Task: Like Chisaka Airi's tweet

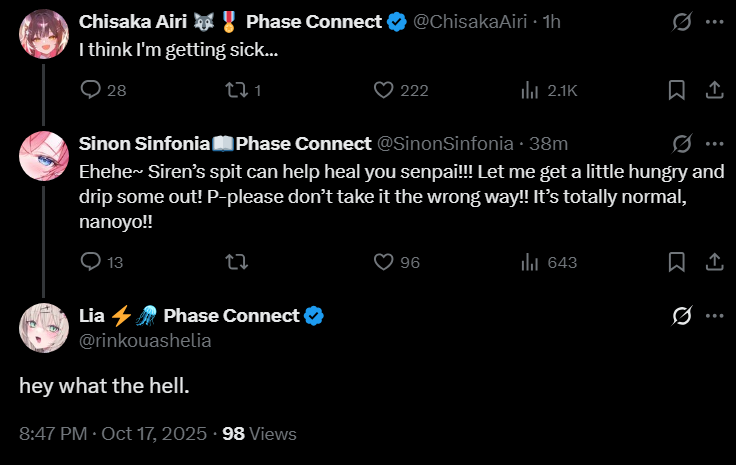Action: (x=384, y=90)
